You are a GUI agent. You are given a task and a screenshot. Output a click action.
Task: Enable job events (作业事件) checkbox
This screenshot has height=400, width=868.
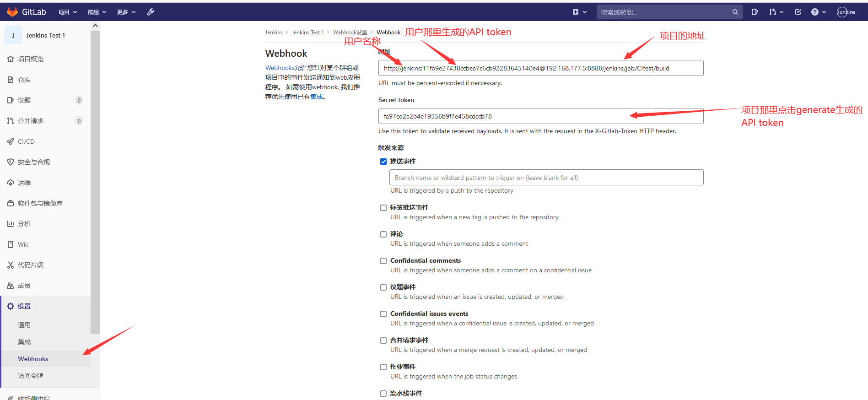[383, 367]
